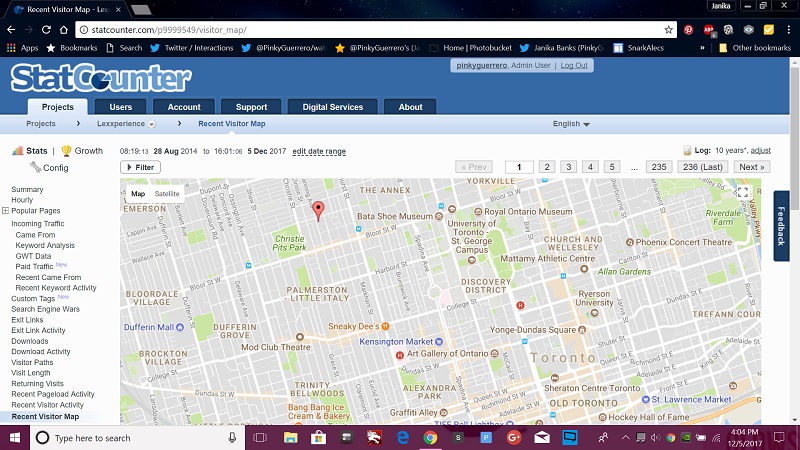Open the English language dropdown
This screenshot has width=800, height=450.
pos(571,123)
